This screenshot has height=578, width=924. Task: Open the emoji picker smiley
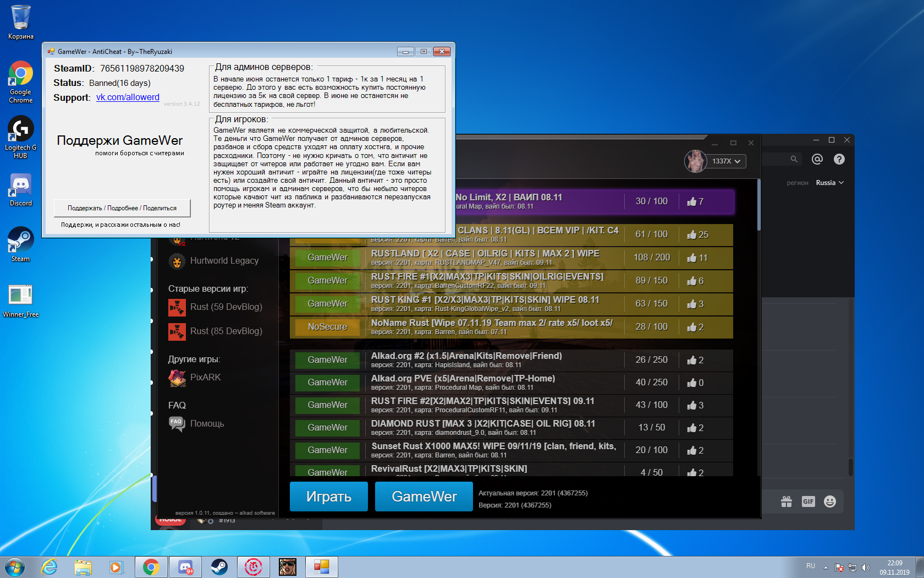830,501
